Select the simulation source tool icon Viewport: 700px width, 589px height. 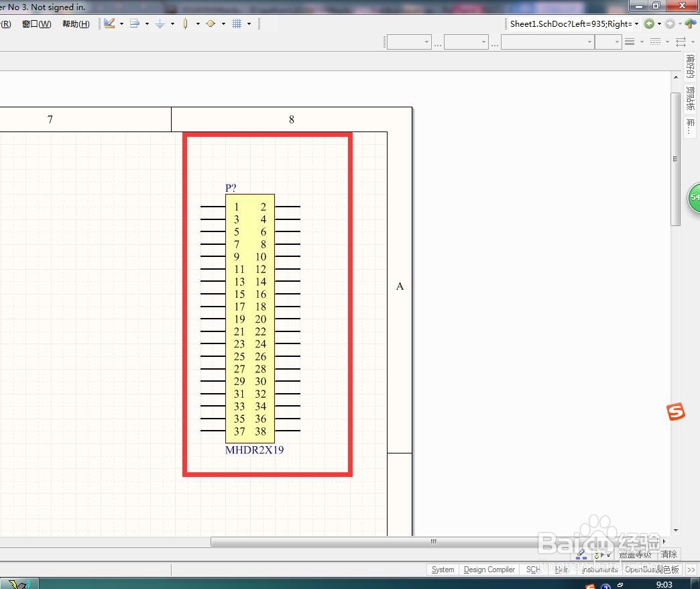click(x=211, y=23)
